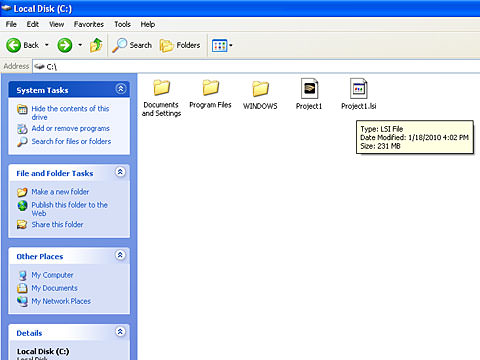480x360 pixels.
Task: Open the Help menu
Action: point(148,24)
